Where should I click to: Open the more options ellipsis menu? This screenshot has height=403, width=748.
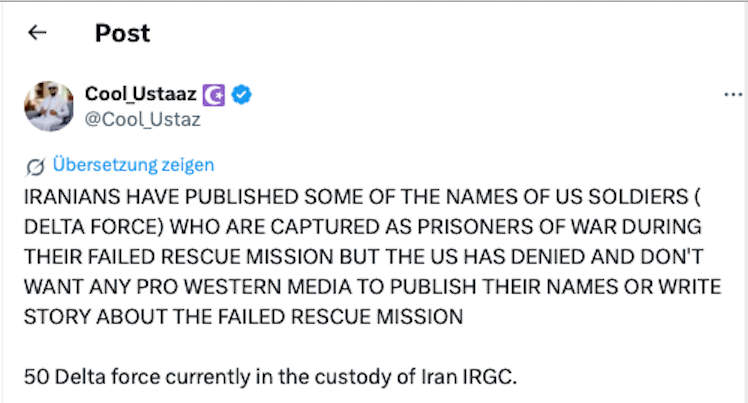tap(732, 96)
